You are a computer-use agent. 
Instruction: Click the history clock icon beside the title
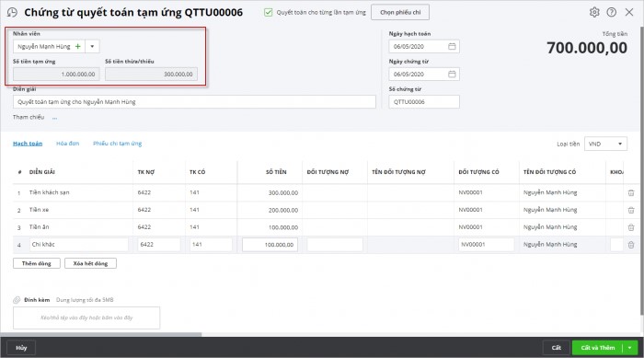[x=12, y=12]
